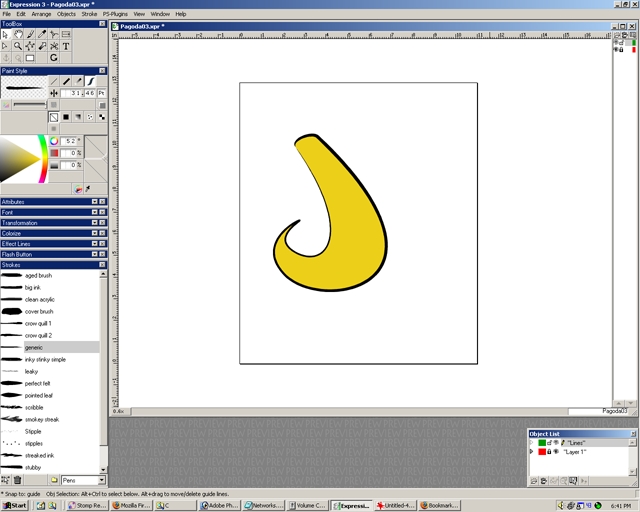Select the "crow quill 1" stroke
Viewport: 640px width, 512px height.
49,323
